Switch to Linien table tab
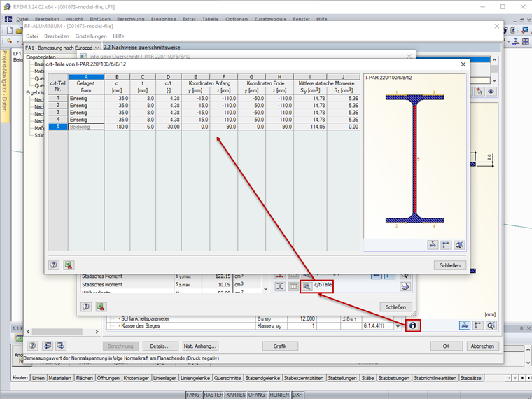The height and width of the screenshot is (399, 532). point(38,378)
